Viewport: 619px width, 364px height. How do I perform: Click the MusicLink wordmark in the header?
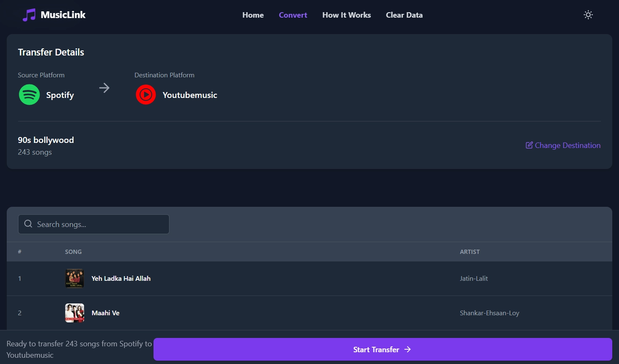(x=62, y=14)
